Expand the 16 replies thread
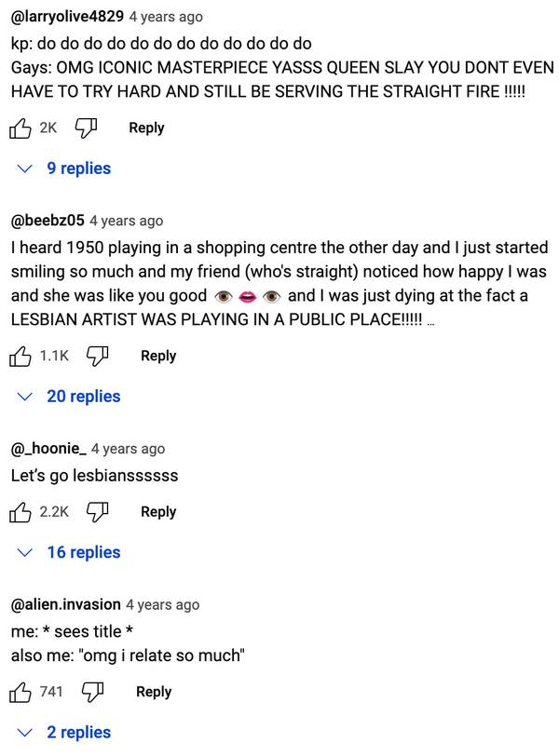 [69, 552]
